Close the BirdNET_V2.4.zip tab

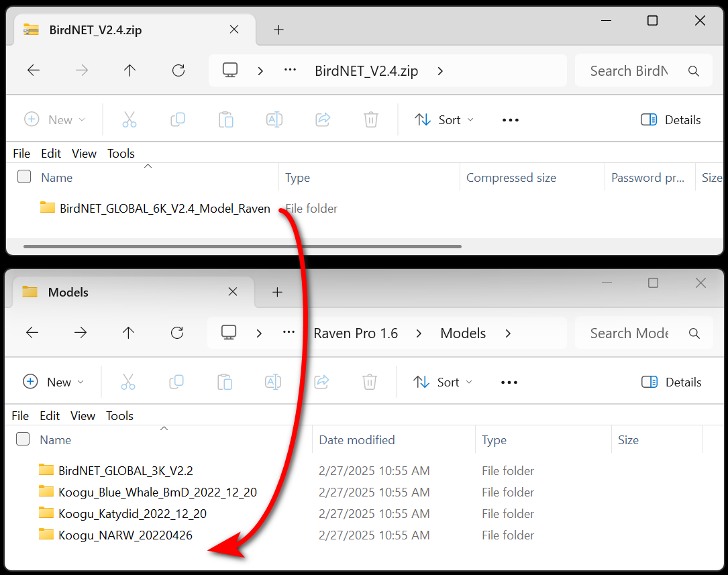[x=234, y=30]
